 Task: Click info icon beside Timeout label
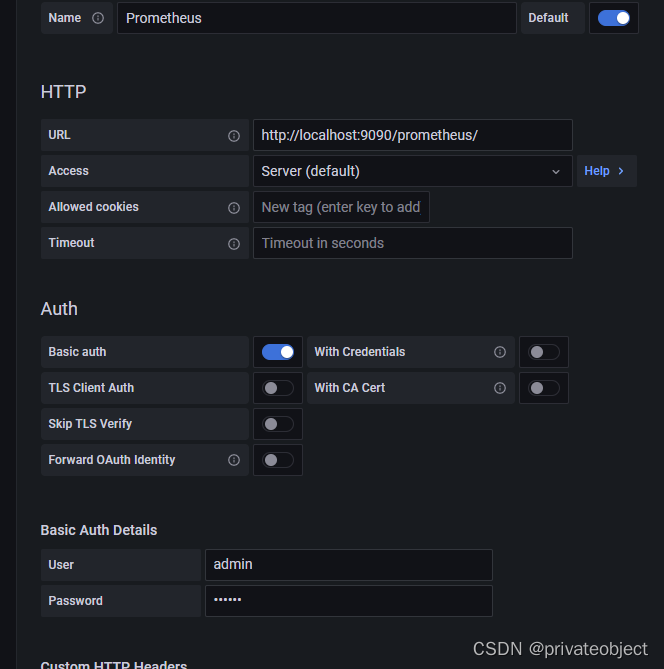point(234,244)
